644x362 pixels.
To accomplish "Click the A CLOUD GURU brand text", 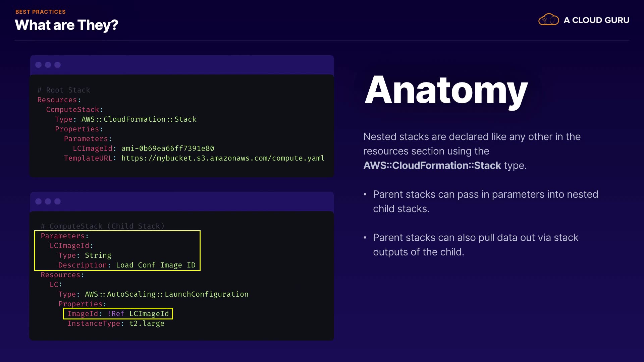I will coord(596,20).
